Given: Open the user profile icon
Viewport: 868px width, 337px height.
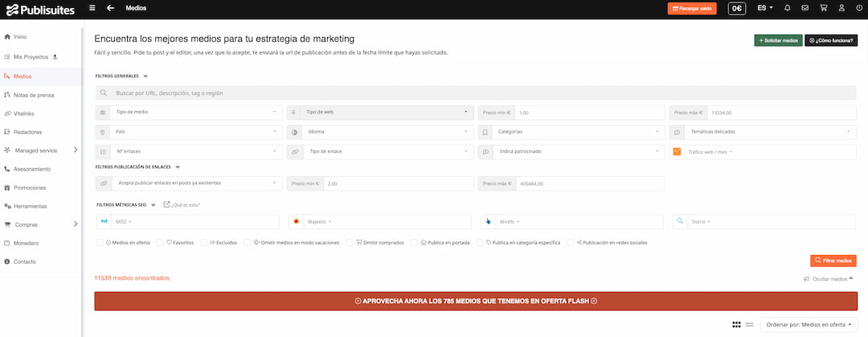Looking at the screenshot, I should coord(841,8).
